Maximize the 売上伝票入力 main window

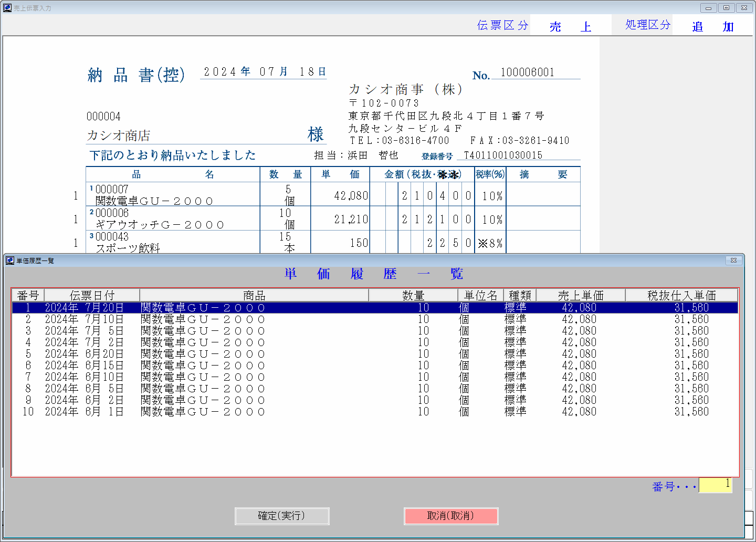tap(726, 8)
